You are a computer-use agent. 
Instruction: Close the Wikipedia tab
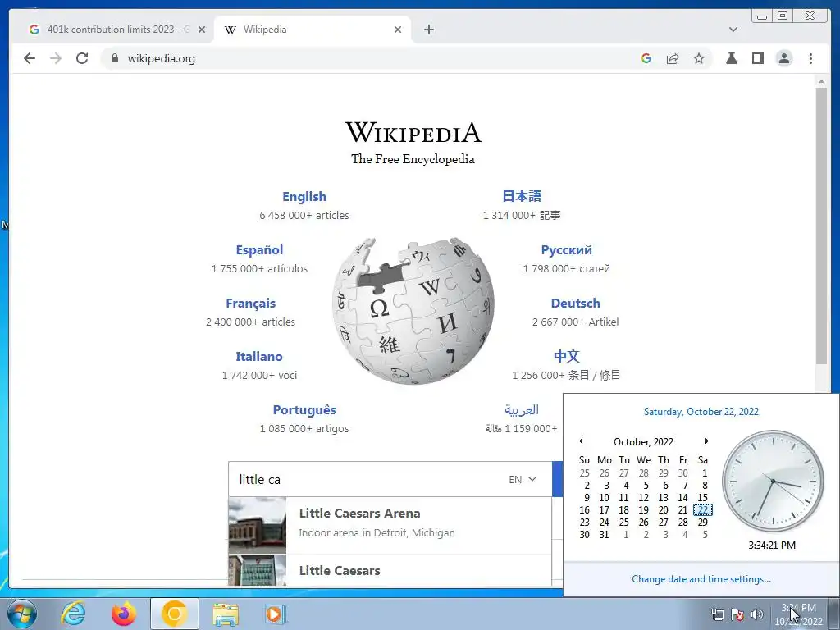(x=398, y=30)
